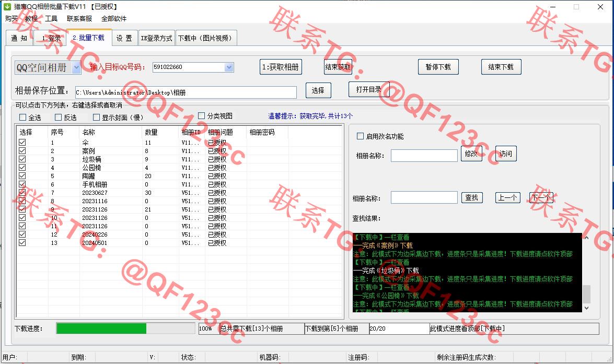Viewport: 614px width, 364px height.
Task: Open the 全部软件 menu
Action: click(x=114, y=18)
